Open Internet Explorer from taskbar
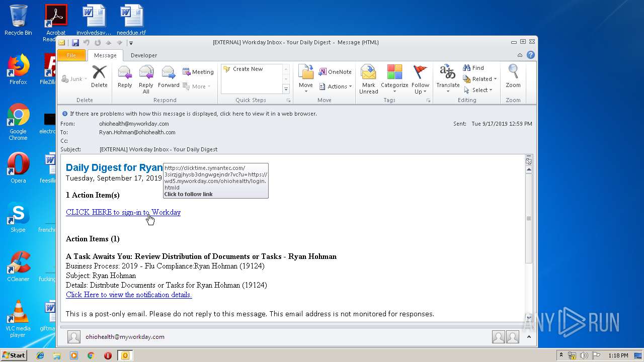The height and width of the screenshot is (362, 644). tap(40, 355)
